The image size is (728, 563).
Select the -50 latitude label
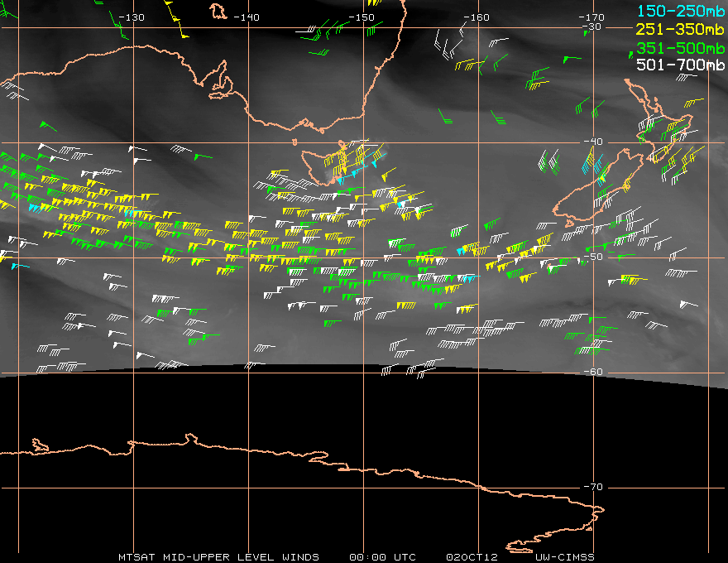pyautogui.click(x=592, y=257)
